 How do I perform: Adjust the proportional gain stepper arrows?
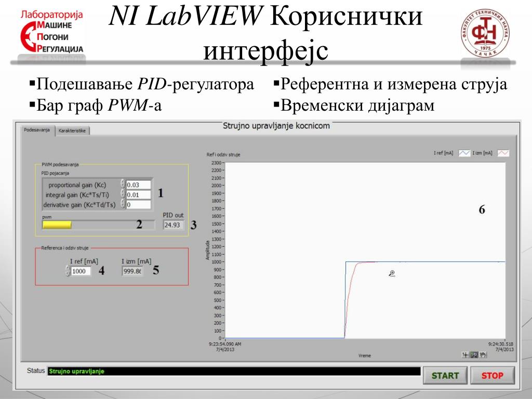[x=123, y=184]
